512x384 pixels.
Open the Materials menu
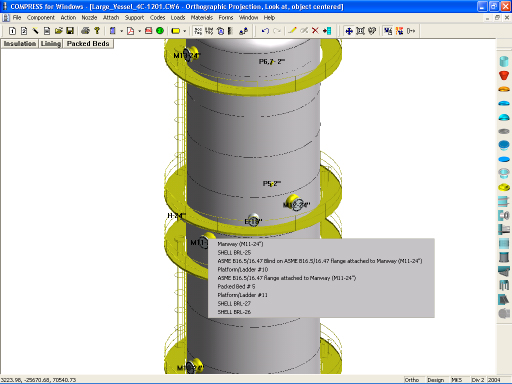[202, 17]
